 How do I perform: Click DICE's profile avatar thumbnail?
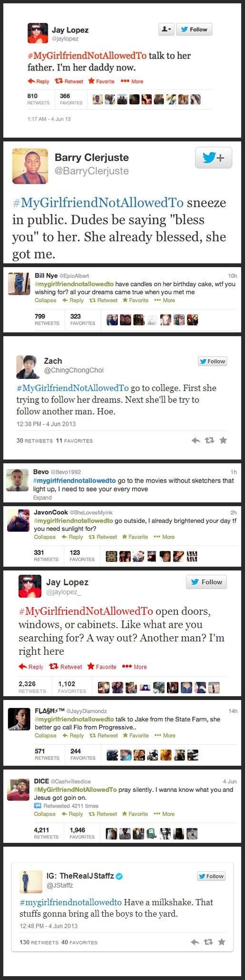pos(19,790)
